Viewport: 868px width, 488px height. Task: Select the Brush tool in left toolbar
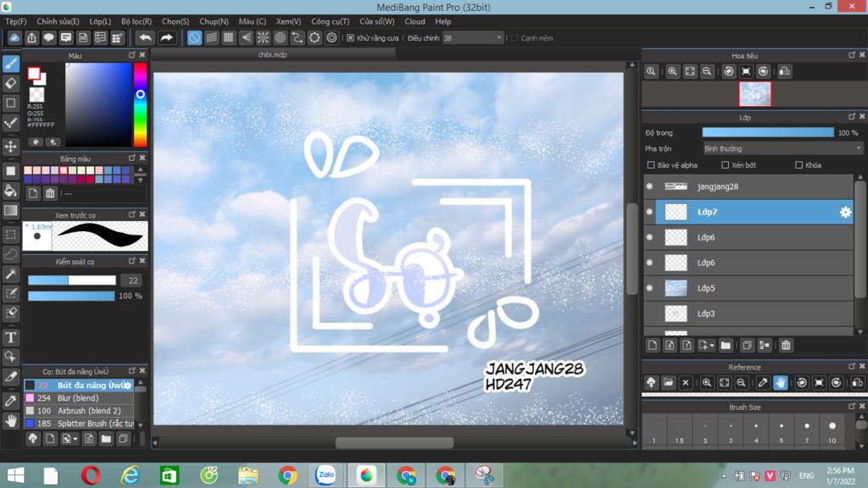(10, 64)
